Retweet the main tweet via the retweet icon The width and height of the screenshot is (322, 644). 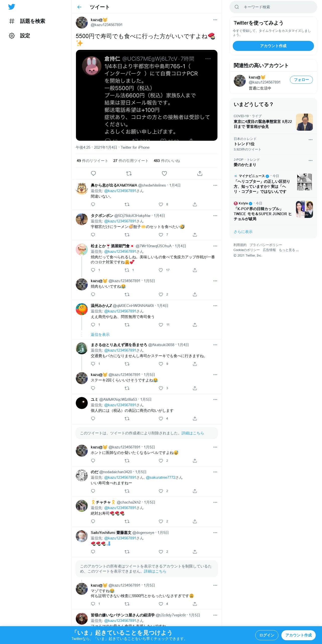pos(129,173)
